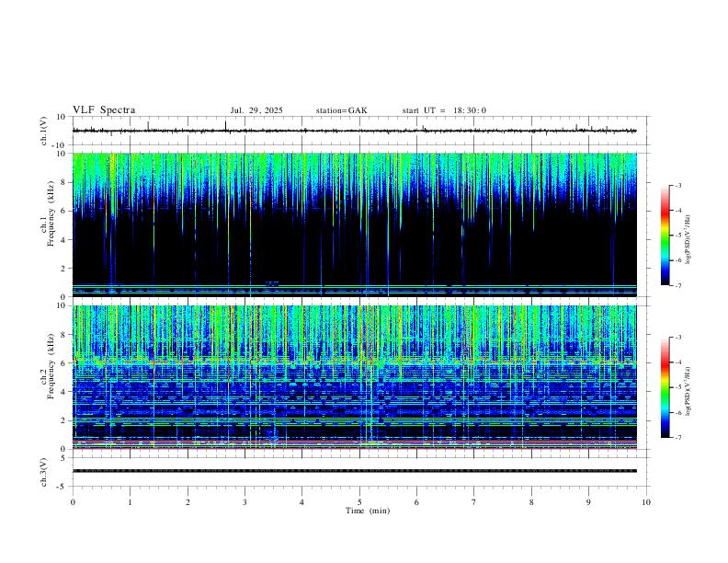Click the ch.1 spectrogram panel

pos(354,224)
